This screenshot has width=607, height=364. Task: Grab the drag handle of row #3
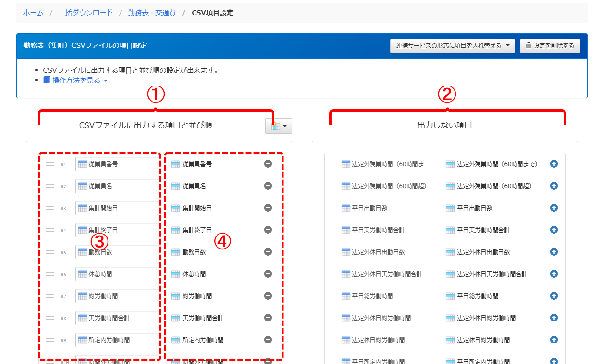pyautogui.click(x=50, y=208)
